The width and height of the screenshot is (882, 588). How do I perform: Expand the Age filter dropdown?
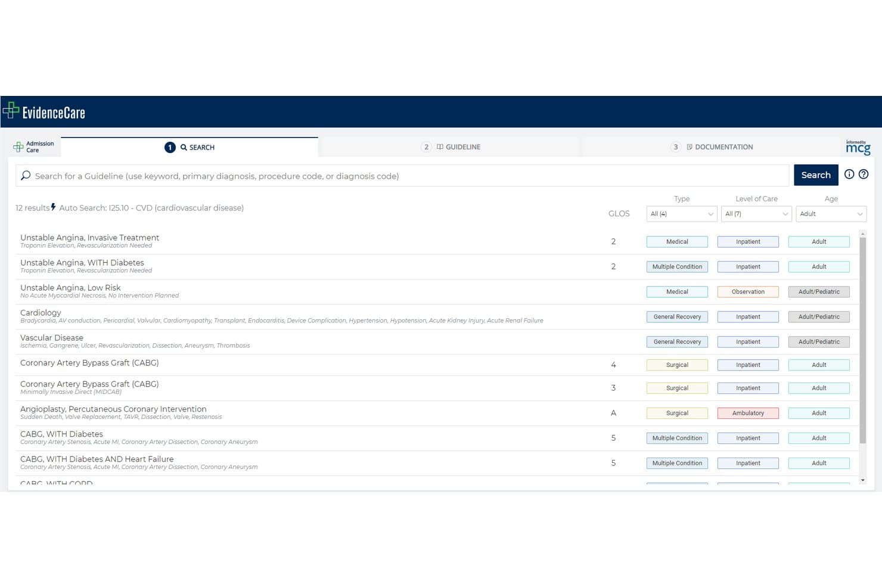point(831,214)
